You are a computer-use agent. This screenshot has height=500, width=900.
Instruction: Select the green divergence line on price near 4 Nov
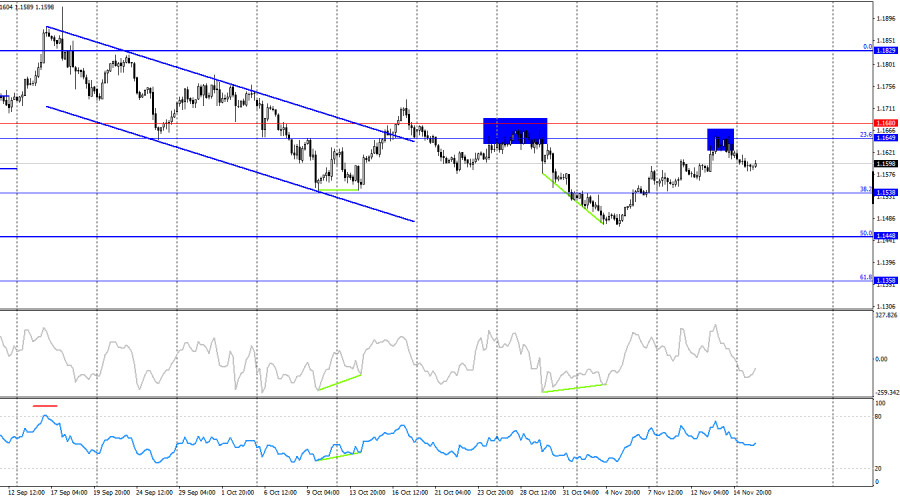[573, 196]
